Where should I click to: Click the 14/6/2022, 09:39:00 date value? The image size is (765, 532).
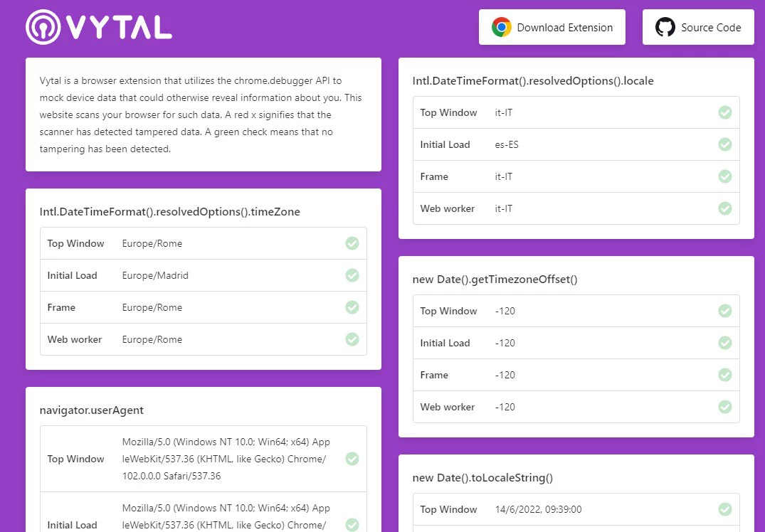pyautogui.click(x=538, y=509)
